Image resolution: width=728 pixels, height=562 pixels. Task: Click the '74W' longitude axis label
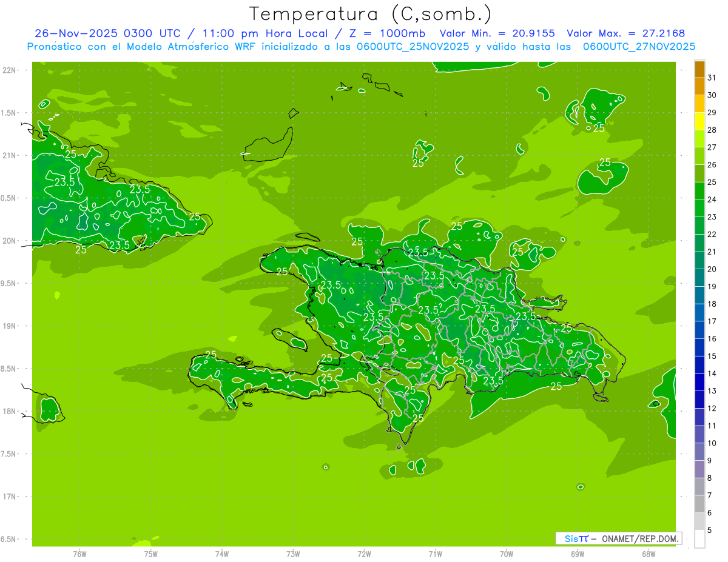click(x=222, y=554)
